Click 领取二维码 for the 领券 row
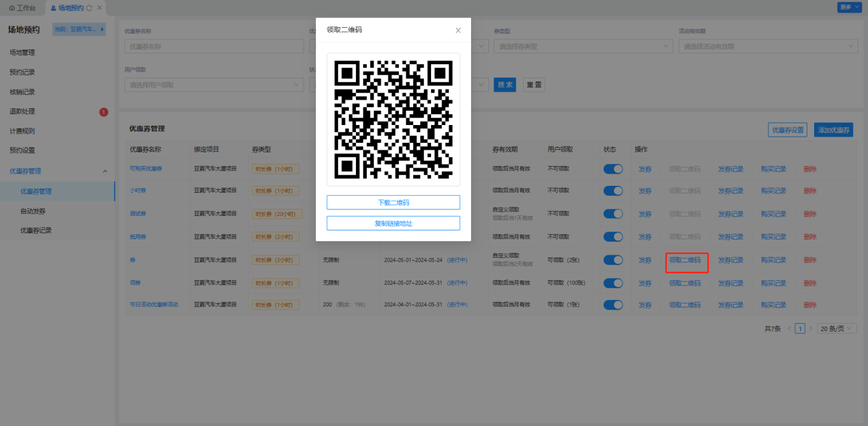The image size is (868, 426). tap(685, 283)
